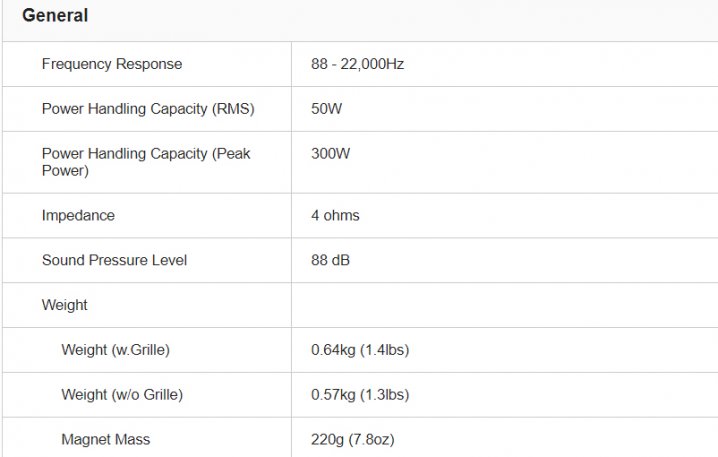718x457 pixels.
Task: Collapse the General section header
Action: (x=55, y=16)
